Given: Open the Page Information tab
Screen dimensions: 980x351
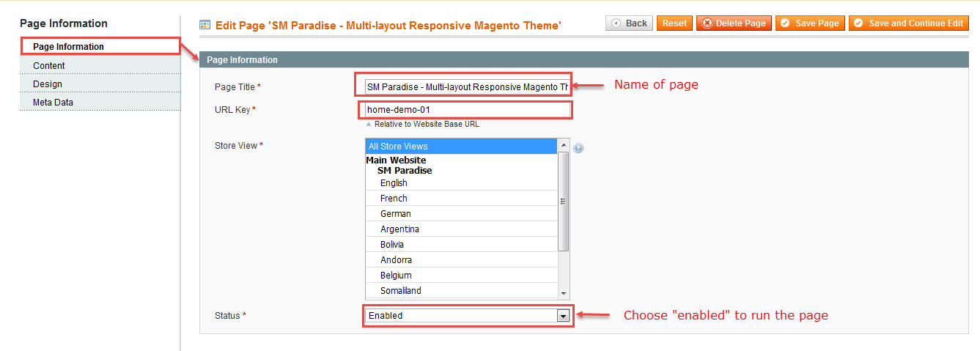Looking at the screenshot, I should [100, 47].
